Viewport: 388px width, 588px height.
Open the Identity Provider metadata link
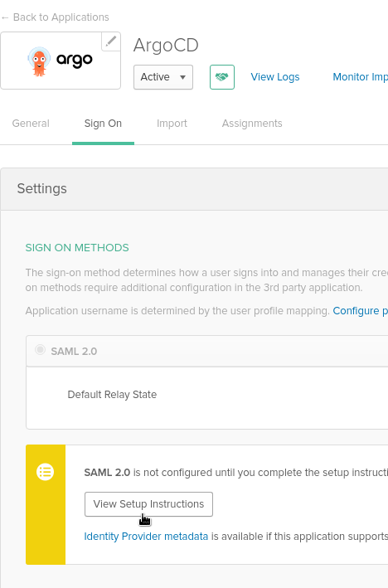coord(146,537)
